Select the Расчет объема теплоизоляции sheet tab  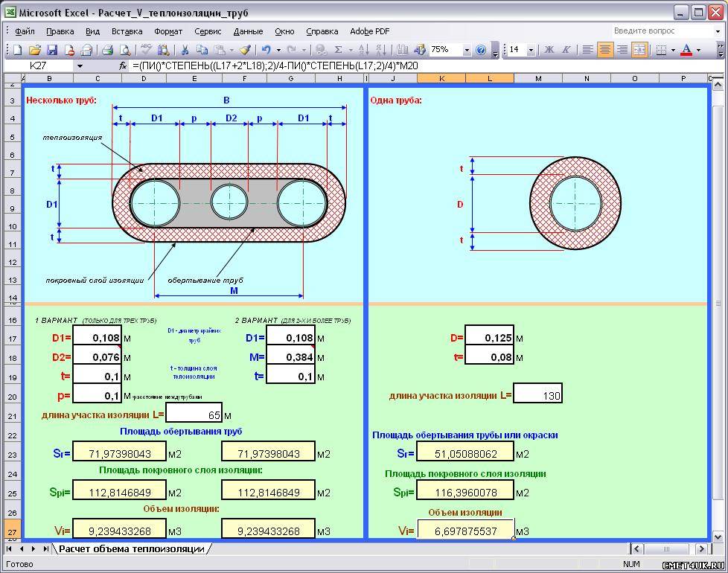[132, 549]
